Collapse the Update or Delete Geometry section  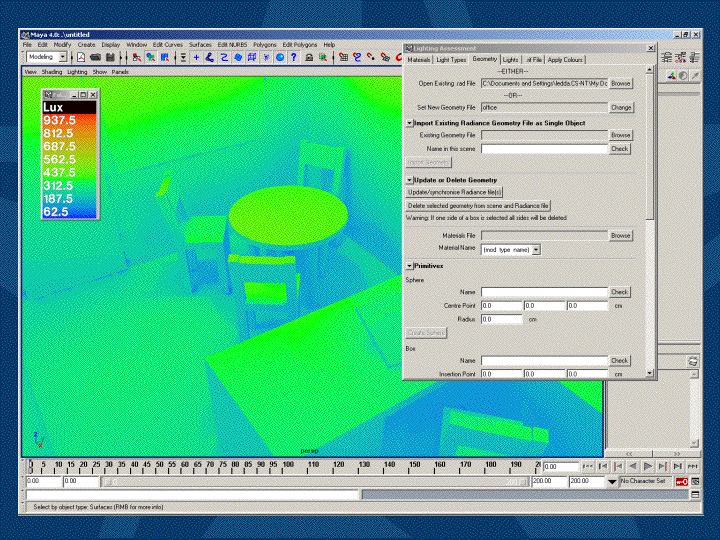coord(409,180)
